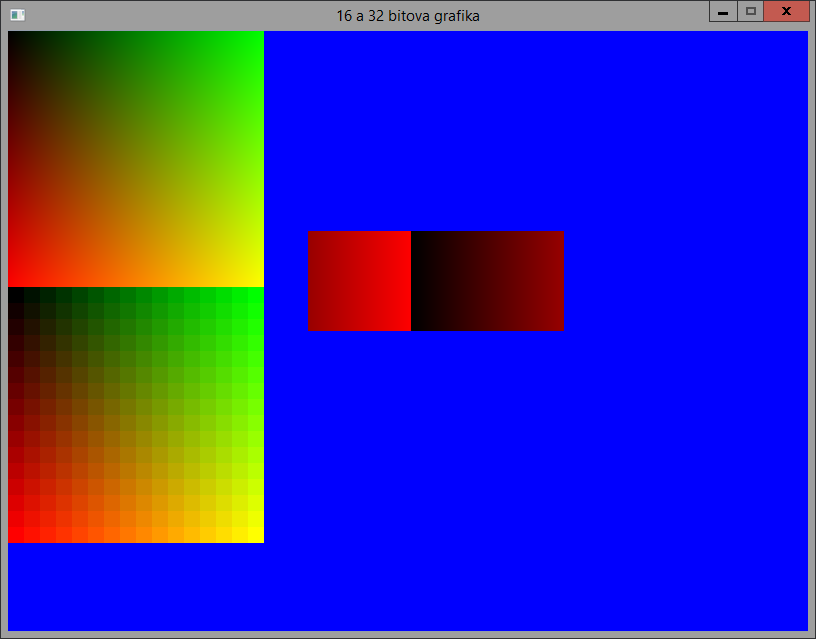Click the black-to-dark-red gradient rectangle
816x639 pixels.
[487, 281]
